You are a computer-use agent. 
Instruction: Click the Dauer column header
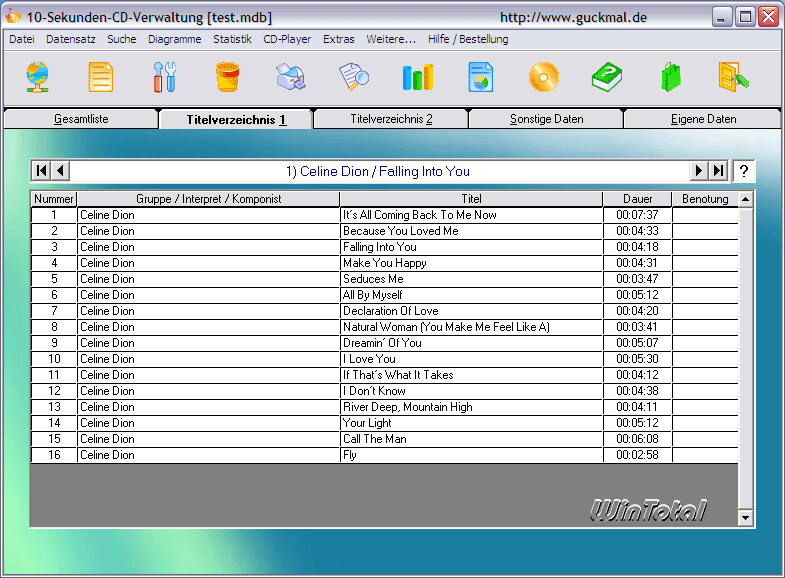coord(637,199)
